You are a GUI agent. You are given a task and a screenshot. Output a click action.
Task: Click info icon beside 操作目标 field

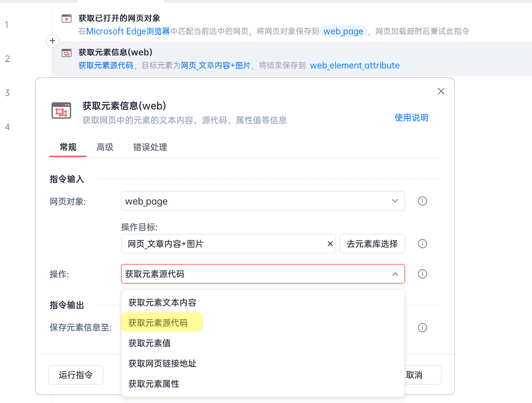coord(422,244)
